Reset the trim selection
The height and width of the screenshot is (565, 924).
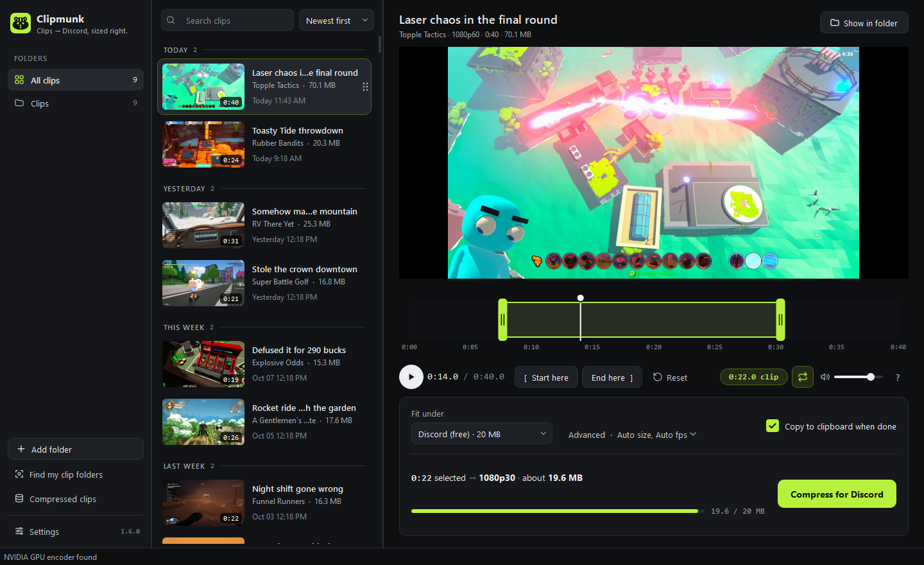click(670, 378)
